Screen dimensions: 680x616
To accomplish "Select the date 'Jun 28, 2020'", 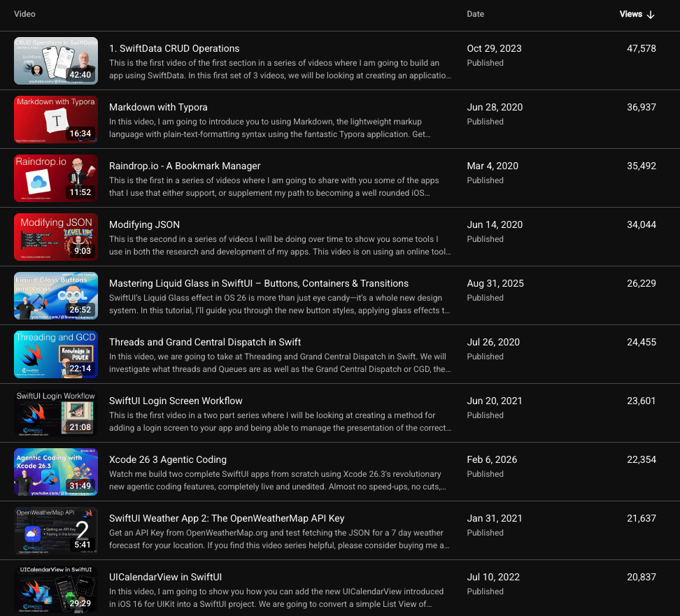I will [495, 107].
